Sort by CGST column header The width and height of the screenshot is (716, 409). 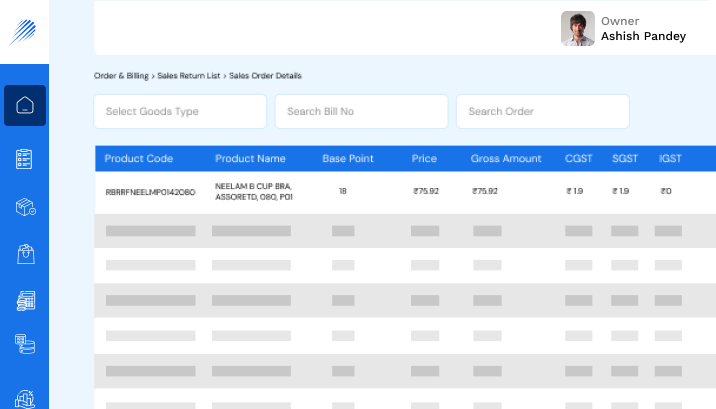579,158
